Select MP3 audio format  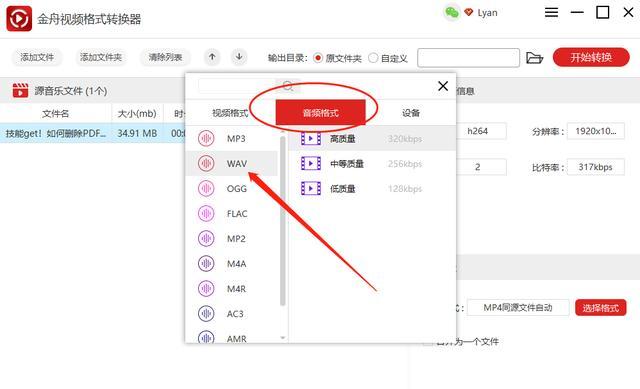tap(231, 138)
